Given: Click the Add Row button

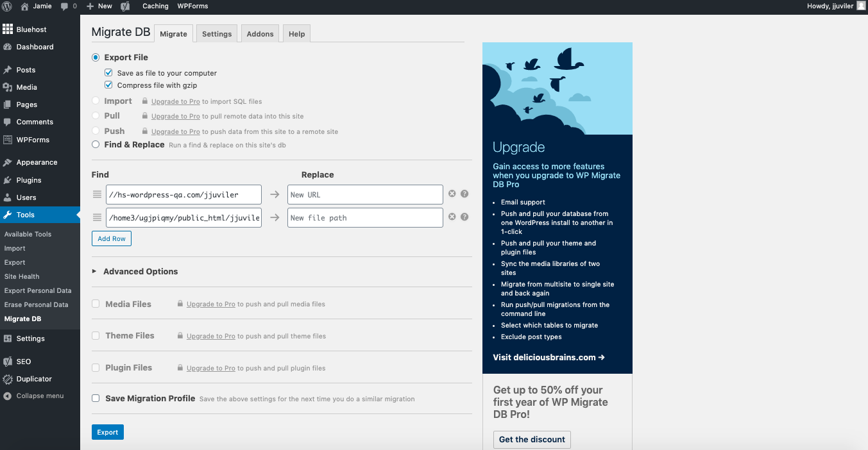Looking at the screenshot, I should click(x=112, y=238).
